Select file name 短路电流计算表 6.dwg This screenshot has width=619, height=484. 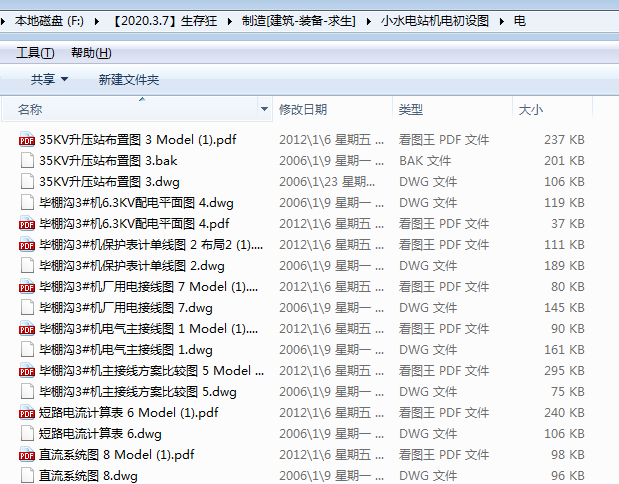pos(100,433)
